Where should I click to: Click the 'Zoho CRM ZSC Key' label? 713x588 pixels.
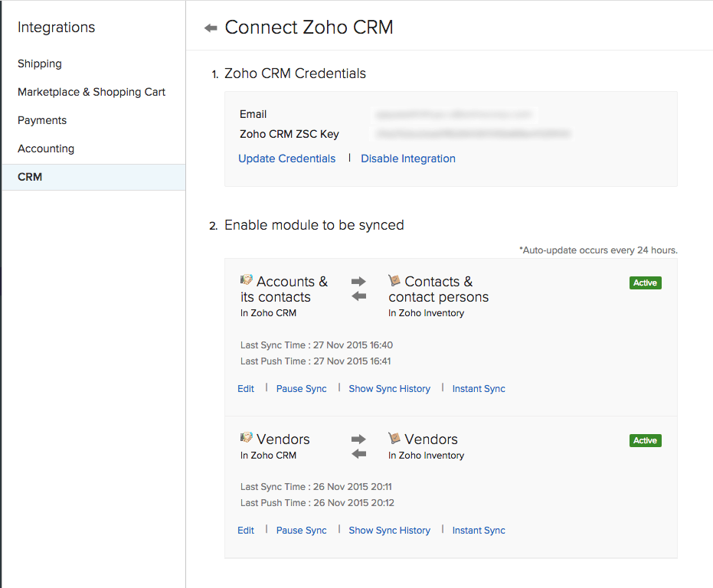click(289, 134)
